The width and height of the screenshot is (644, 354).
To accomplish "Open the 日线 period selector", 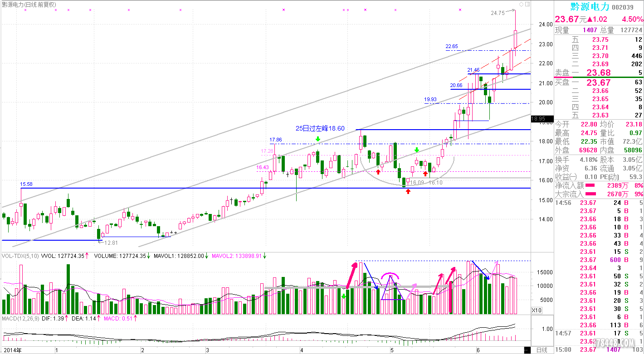I will 542,350.
